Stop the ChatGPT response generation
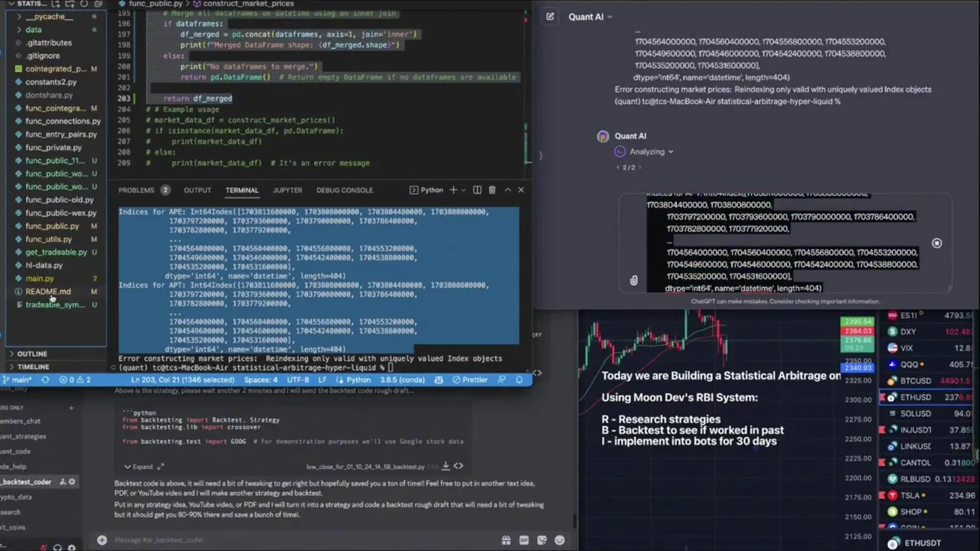This screenshot has height=551, width=980. 936,243
